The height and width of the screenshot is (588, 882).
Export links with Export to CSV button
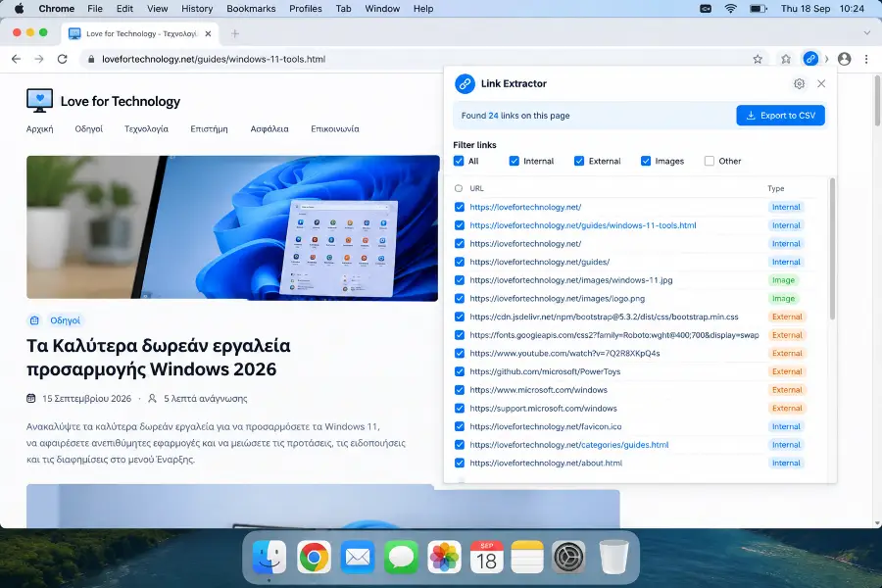coord(780,116)
